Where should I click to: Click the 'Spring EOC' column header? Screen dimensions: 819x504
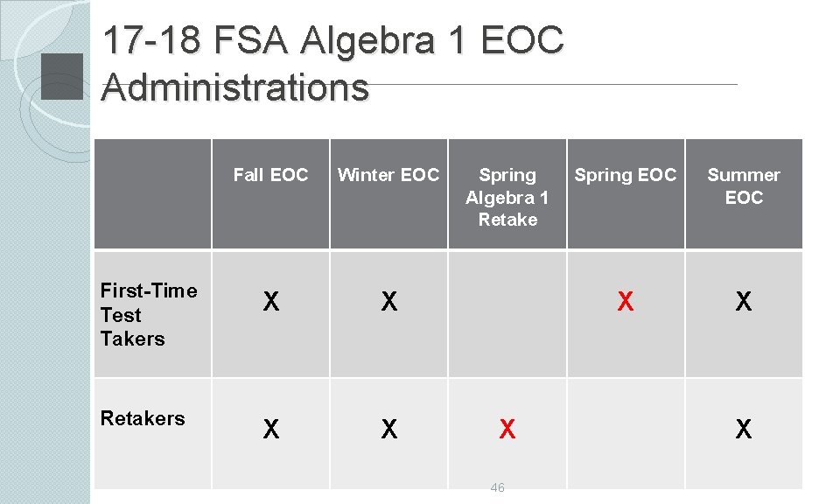(626, 174)
